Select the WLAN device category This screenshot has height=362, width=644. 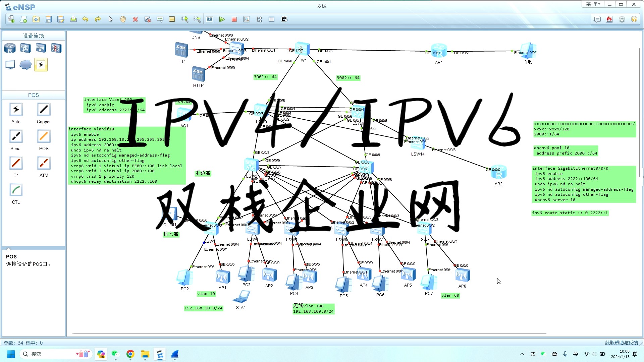tap(41, 48)
